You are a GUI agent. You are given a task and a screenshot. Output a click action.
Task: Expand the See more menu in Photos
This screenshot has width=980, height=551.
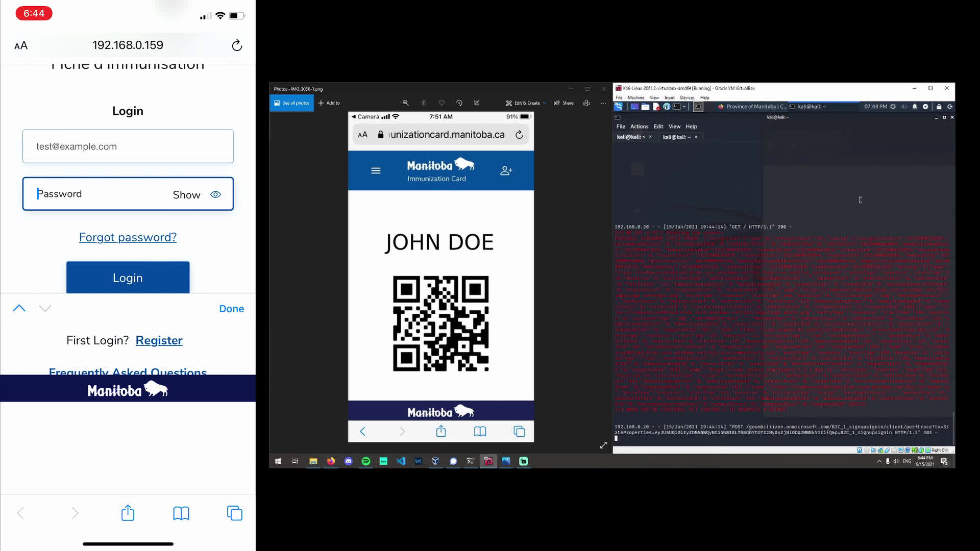point(603,103)
